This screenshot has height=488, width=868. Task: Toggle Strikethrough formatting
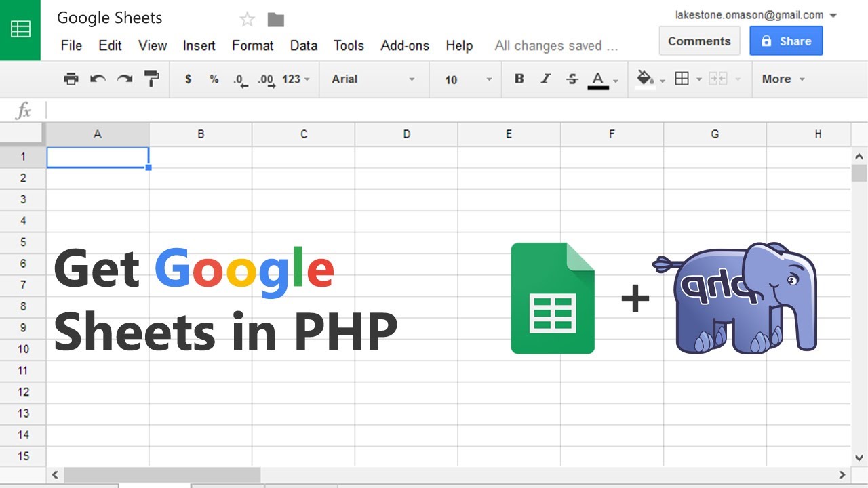[572, 79]
